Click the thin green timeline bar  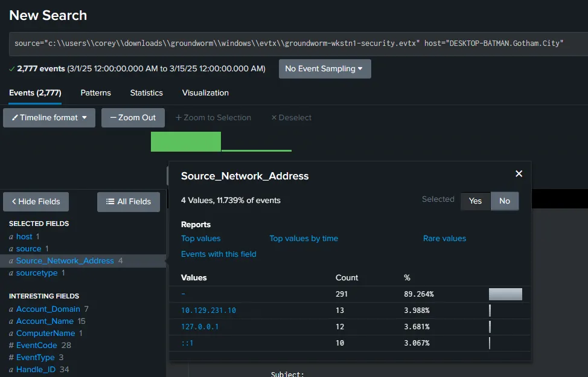257,150
